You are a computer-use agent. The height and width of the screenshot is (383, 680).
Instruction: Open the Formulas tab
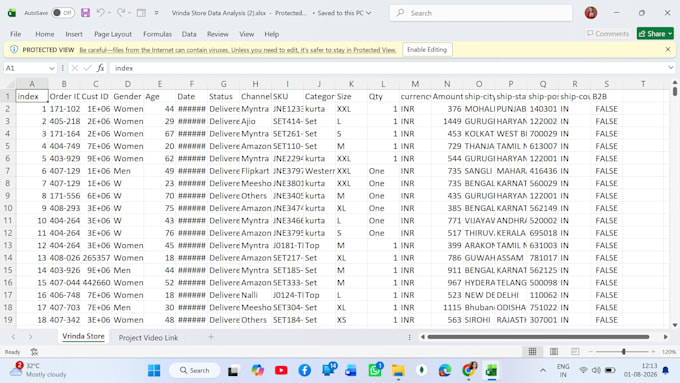[157, 34]
